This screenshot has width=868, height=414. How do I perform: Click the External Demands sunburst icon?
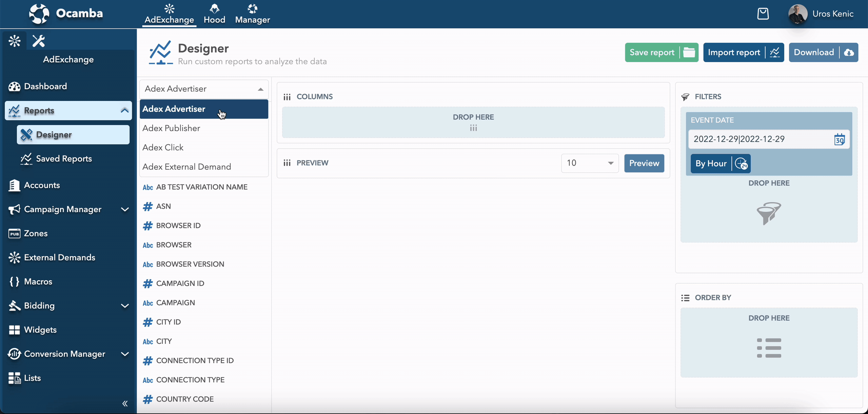click(x=14, y=257)
